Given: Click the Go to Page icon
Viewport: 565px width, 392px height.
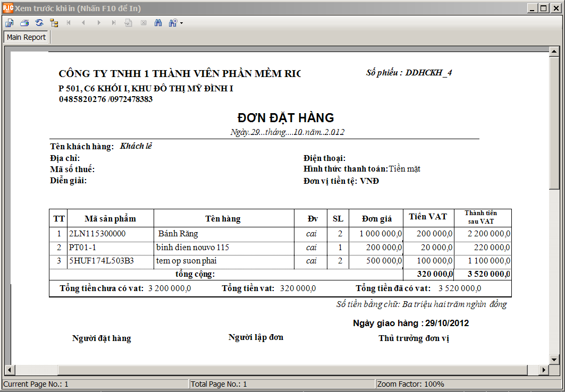Looking at the screenshot, I should click(128, 23).
